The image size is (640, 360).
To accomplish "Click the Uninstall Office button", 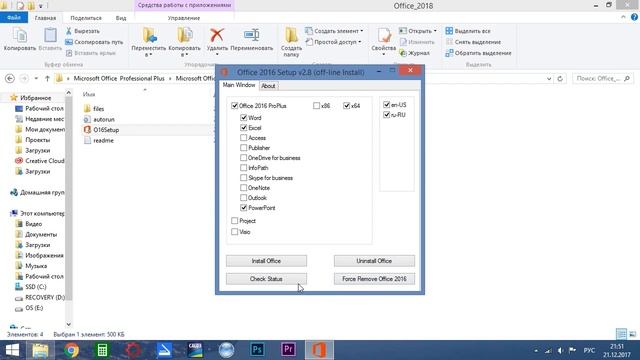I will pyautogui.click(x=374, y=261).
